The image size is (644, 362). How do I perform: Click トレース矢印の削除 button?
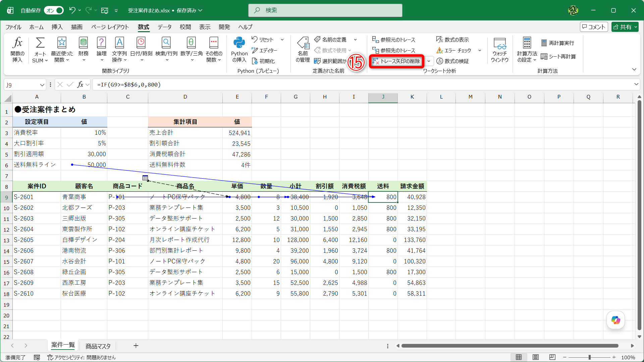tap(396, 61)
